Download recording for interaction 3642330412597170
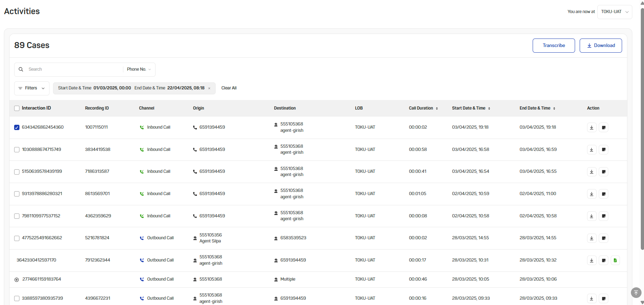Image resolution: width=644 pixels, height=305 pixels. tap(592, 260)
